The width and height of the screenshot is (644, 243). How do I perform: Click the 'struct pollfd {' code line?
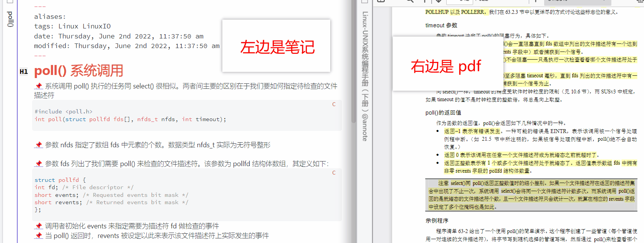click(60, 180)
